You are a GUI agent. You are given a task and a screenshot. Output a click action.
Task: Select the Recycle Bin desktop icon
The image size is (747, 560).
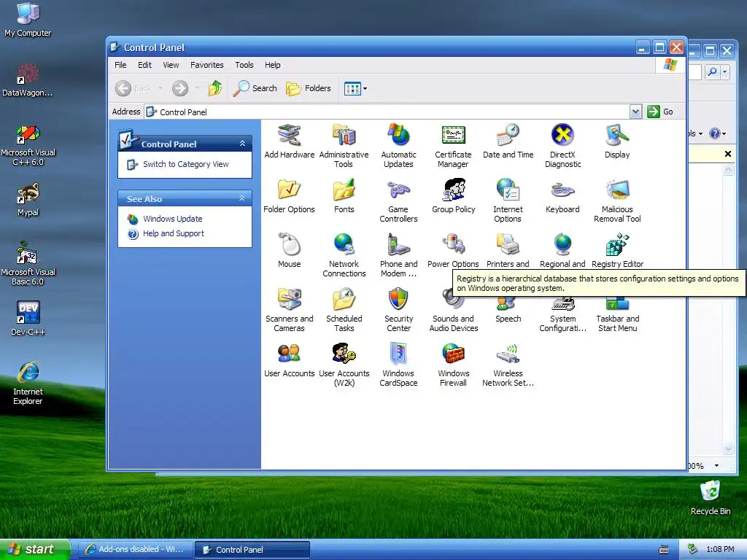(x=711, y=497)
